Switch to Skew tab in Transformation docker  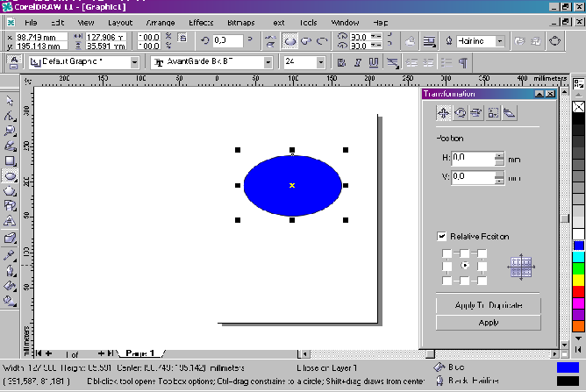point(509,113)
